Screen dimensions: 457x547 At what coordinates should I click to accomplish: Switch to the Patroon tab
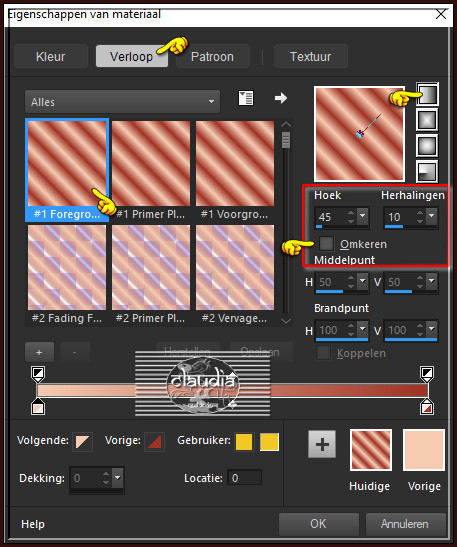(x=212, y=56)
